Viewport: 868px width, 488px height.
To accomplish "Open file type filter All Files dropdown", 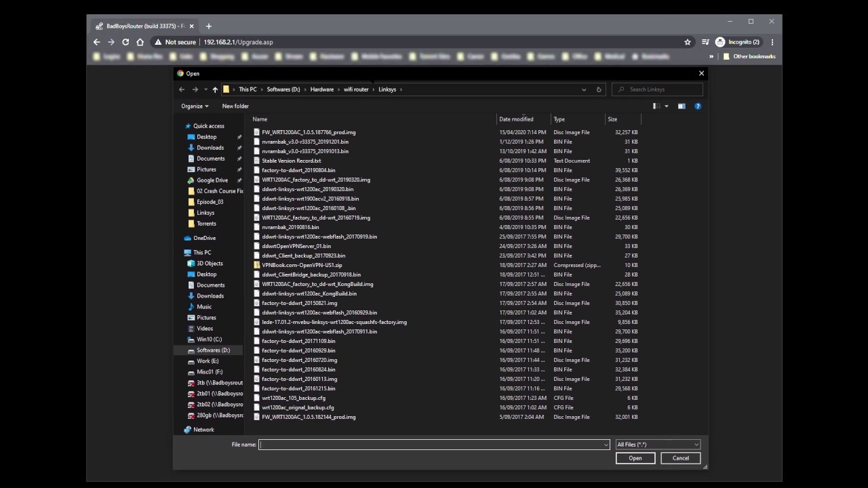I will tap(658, 445).
